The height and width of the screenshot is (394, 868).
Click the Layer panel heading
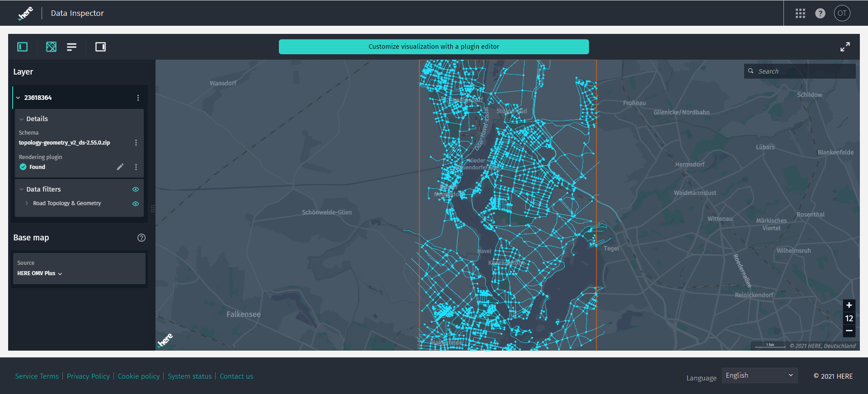pos(23,72)
